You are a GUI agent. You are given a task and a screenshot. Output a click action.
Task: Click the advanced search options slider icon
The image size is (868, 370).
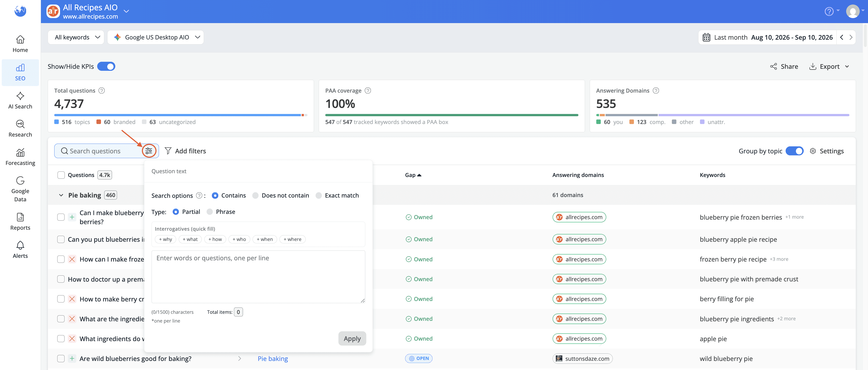click(x=149, y=151)
